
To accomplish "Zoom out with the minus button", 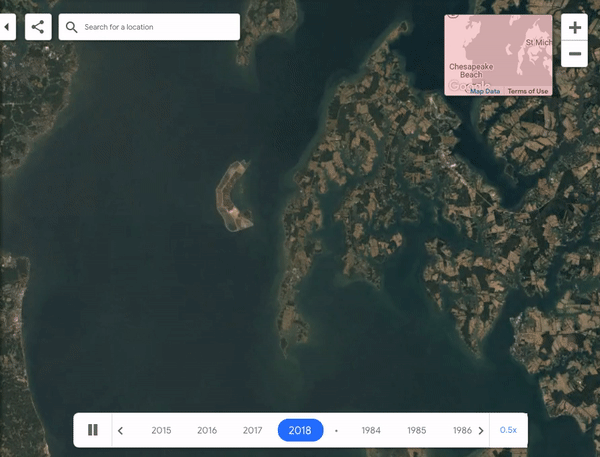I will tap(575, 54).
